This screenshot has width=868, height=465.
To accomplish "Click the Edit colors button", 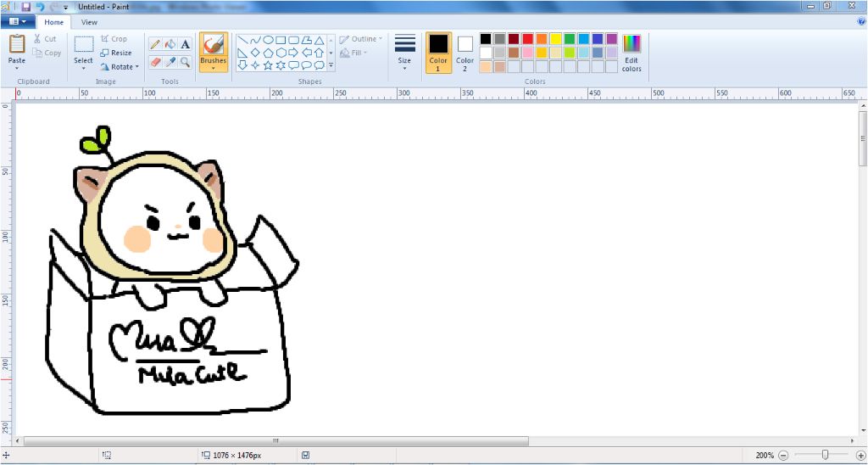I will (x=632, y=53).
